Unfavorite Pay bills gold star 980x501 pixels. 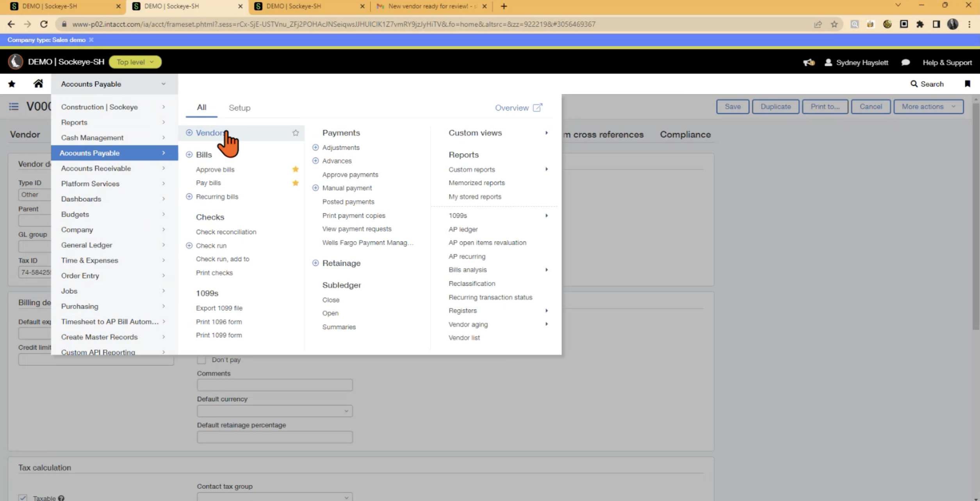[296, 183]
